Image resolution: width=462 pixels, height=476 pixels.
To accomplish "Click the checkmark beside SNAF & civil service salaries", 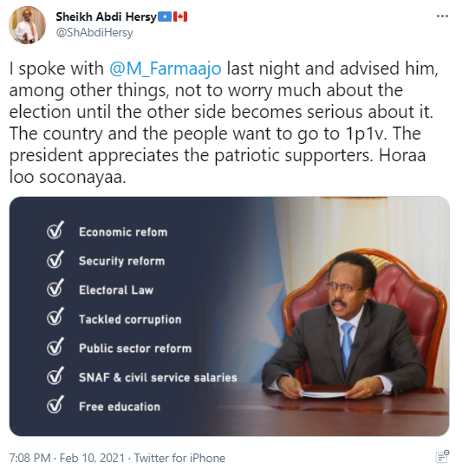I will click(55, 375).
